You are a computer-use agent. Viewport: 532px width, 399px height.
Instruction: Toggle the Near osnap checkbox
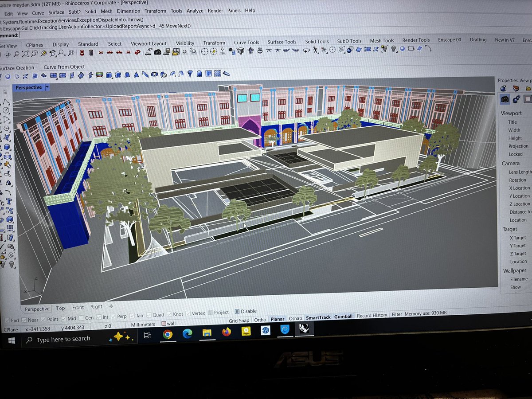(x=24, y=320)
